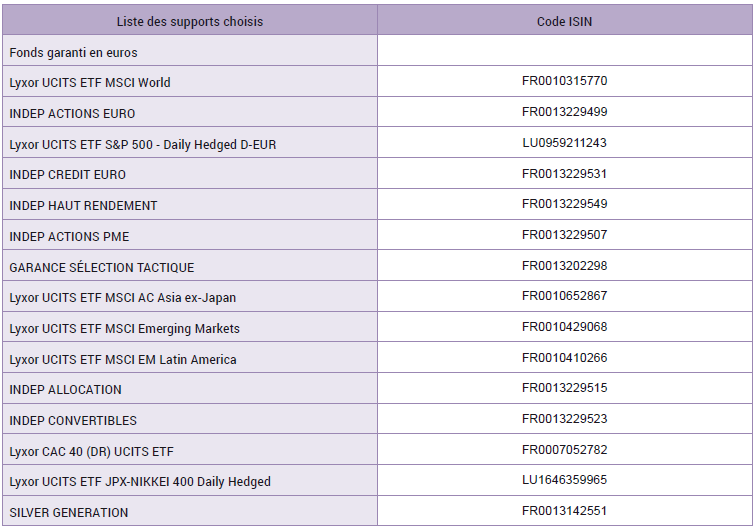Screen dimensions: 755x527
Task: Click the INDEP ALLOCATION fund name
Action: pos(65,390)
